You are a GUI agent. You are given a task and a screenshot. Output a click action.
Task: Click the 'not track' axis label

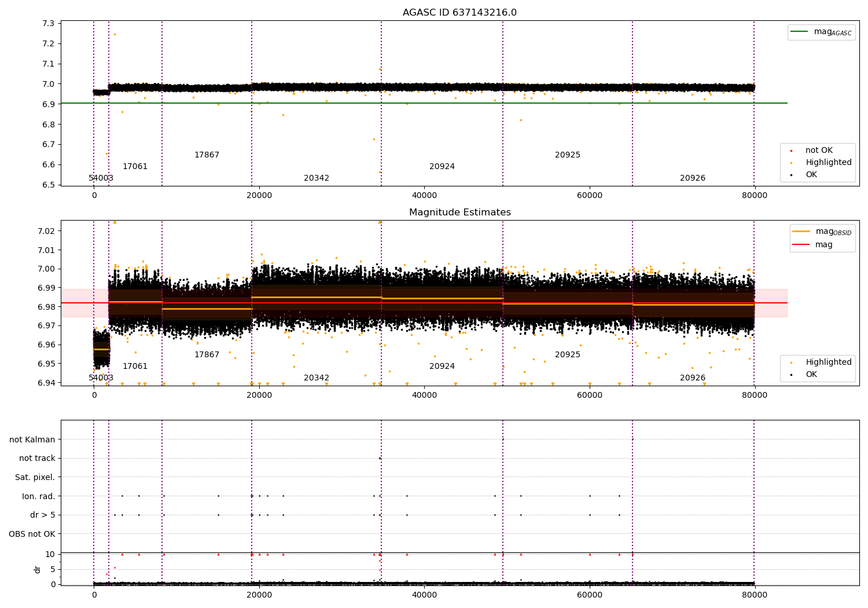pos(37,459)
